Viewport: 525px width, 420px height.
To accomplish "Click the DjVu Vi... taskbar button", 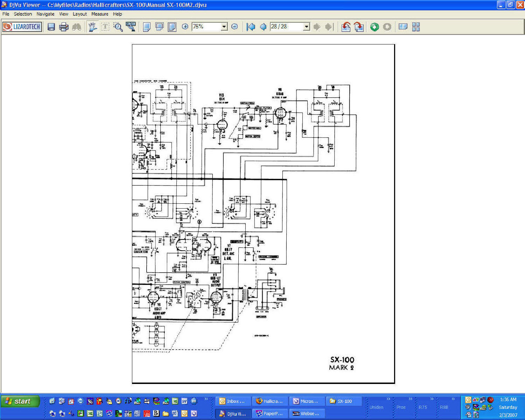I will [x=233, y=414].
